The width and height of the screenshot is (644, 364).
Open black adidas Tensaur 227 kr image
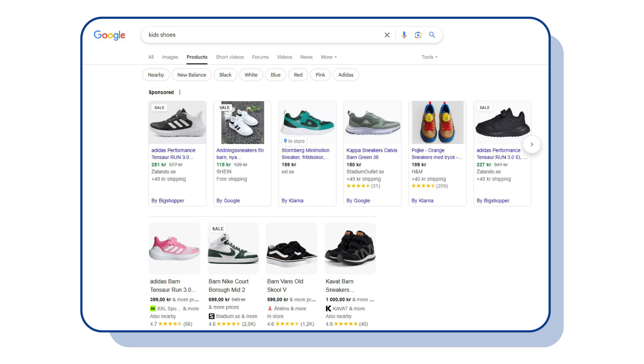coord(503,122)
